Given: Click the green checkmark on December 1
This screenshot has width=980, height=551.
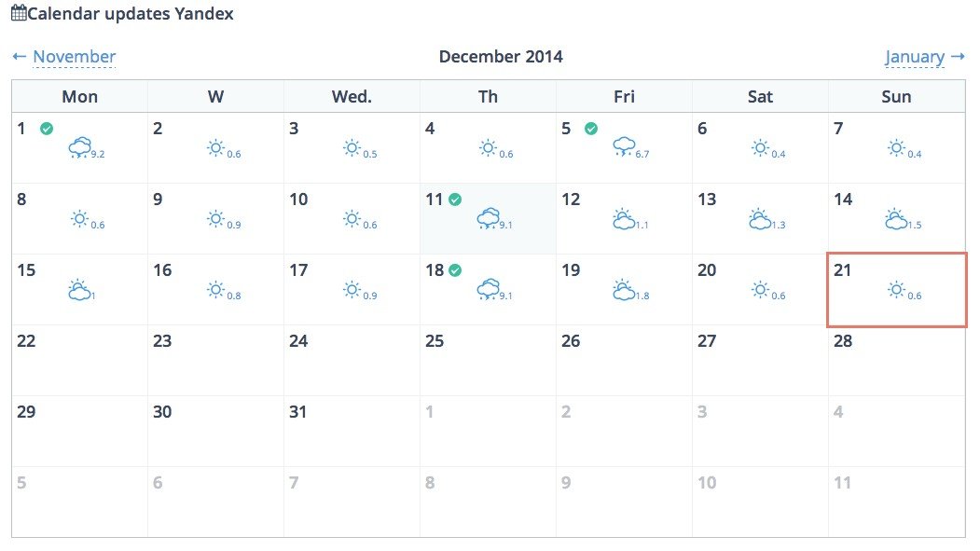Looking at the screenshot, I should pos(47,129).
